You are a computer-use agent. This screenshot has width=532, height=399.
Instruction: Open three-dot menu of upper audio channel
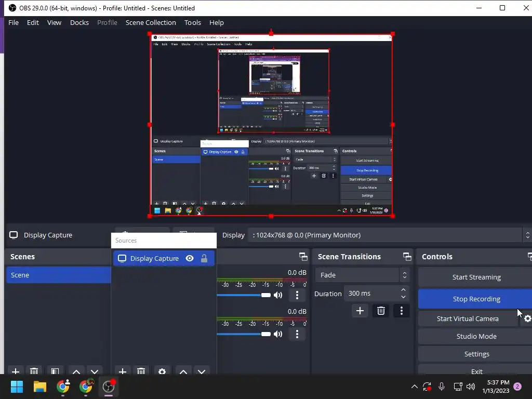[x=297, y=295]
